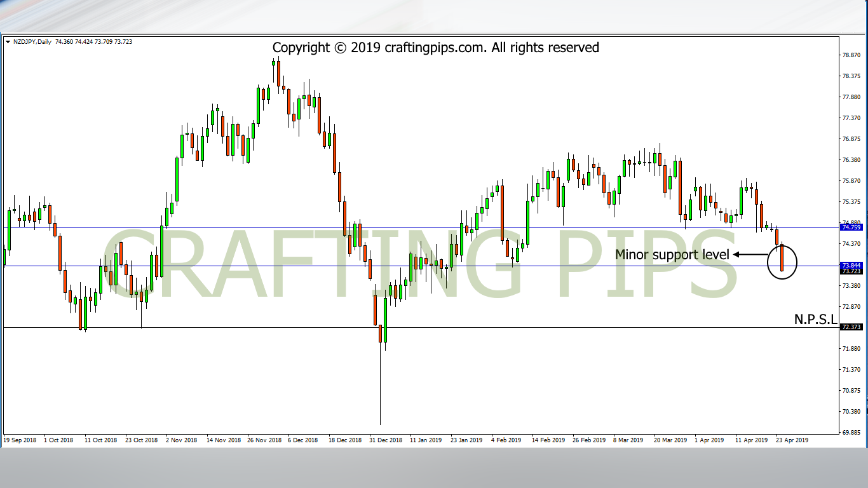Click price scale value 75.870
Viewport: 868px width, 488px height.
tap(851, 181)
